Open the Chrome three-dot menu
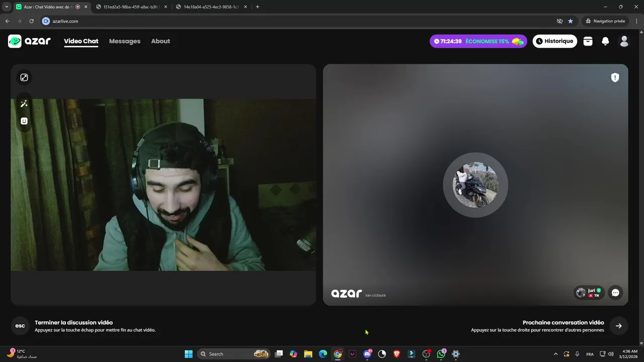This screenshot has width=644, height=362. pos(636,21)
